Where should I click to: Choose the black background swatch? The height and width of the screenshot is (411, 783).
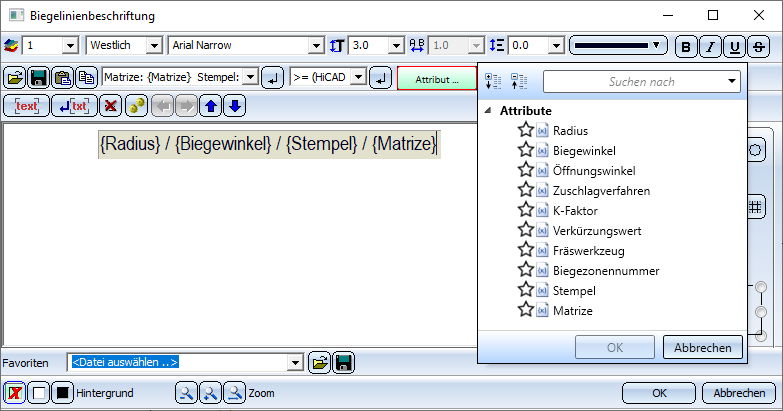(x=62, y=393)
